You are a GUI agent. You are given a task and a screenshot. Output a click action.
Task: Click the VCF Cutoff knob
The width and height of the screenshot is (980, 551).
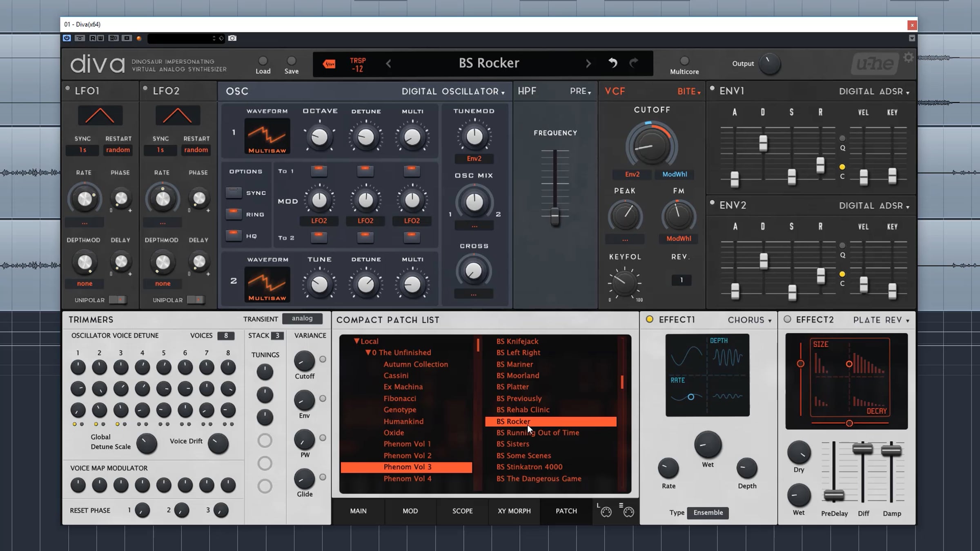click(652, 147)
